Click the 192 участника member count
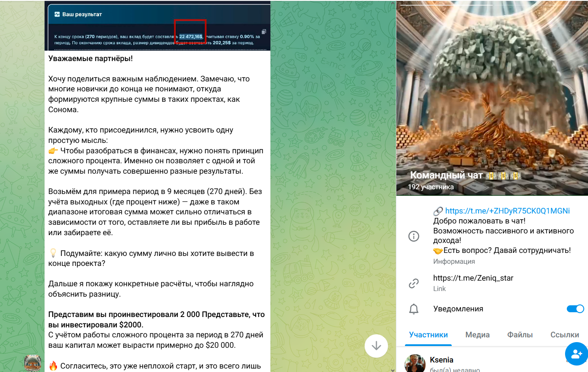 click(x=431, y=187)
